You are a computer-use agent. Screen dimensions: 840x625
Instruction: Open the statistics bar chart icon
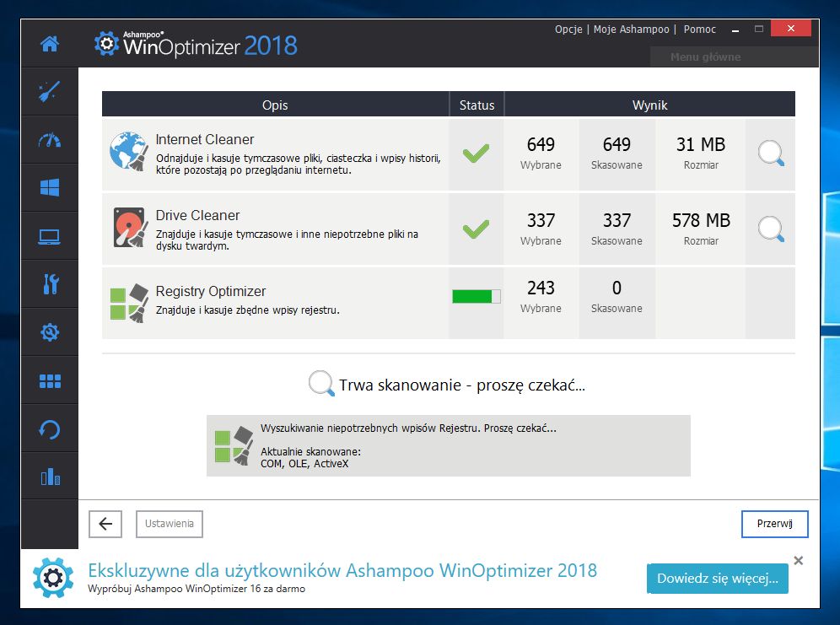point(50,476)
